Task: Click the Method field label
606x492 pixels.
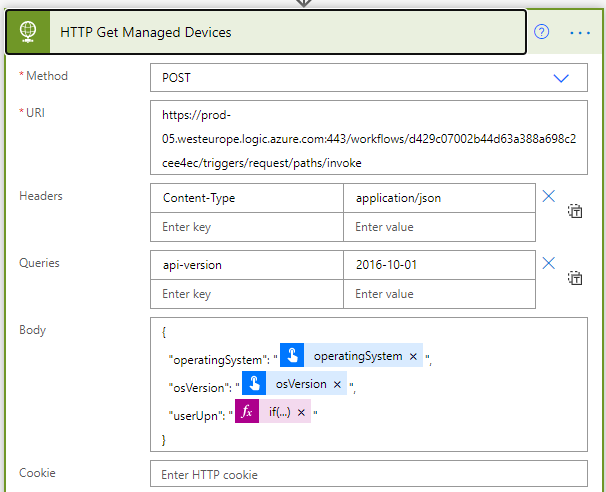Action: tap(47, 76)
